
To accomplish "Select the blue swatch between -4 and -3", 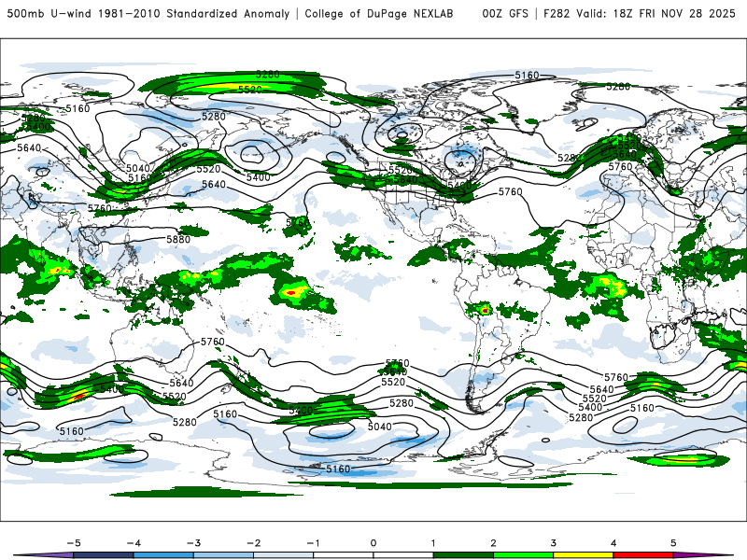I will 163,555.
